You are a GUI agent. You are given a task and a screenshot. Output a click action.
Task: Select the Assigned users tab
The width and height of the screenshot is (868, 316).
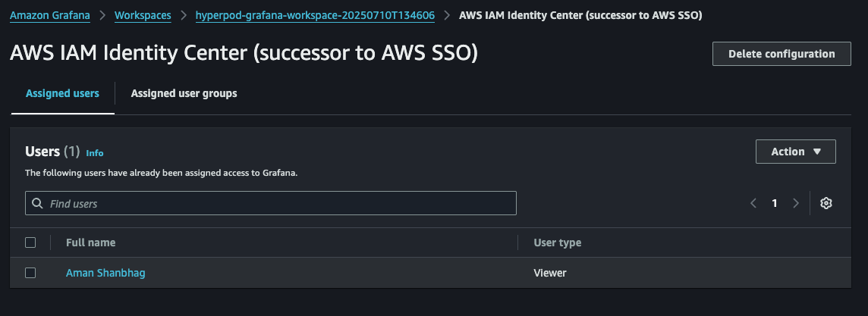tap(62, 93)
